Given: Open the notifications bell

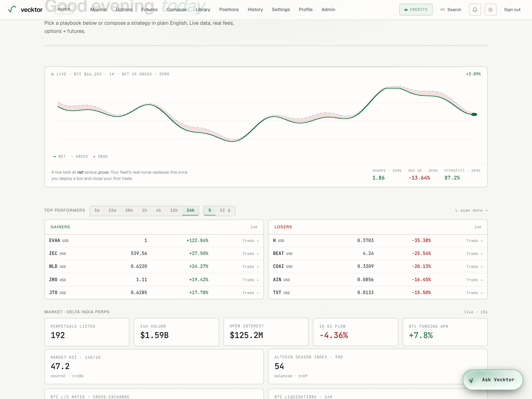Looking at the screenshot, I should click(x=475, y=10).
